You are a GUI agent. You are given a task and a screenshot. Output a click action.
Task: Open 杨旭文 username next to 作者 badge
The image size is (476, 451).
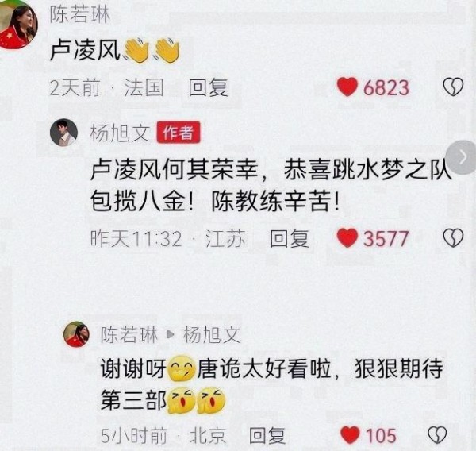[121, 133]
